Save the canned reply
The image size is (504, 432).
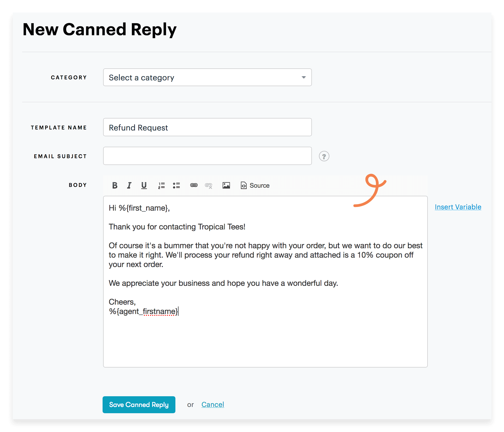click(x=139, y=405)
